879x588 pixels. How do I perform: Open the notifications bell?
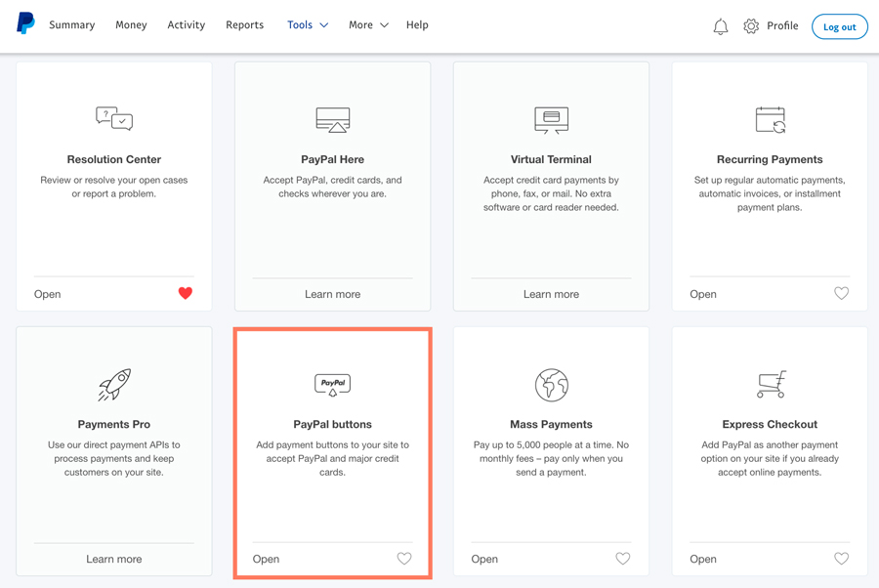(721, 26)
